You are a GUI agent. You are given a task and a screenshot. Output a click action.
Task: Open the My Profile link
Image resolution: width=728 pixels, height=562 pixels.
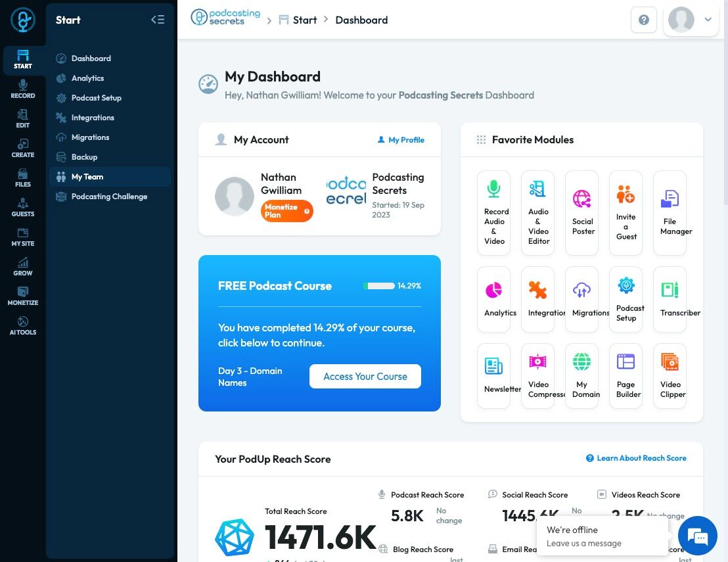point(401,140)
